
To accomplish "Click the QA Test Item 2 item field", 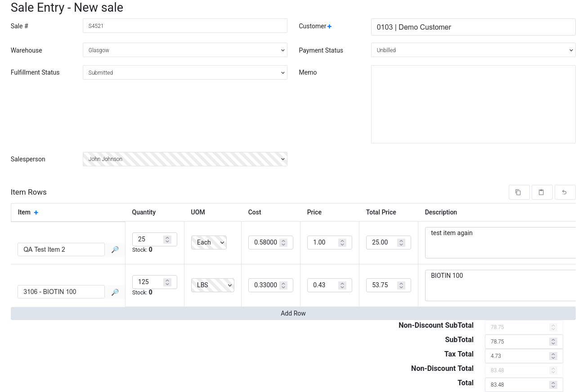I will tap(61, 249).
